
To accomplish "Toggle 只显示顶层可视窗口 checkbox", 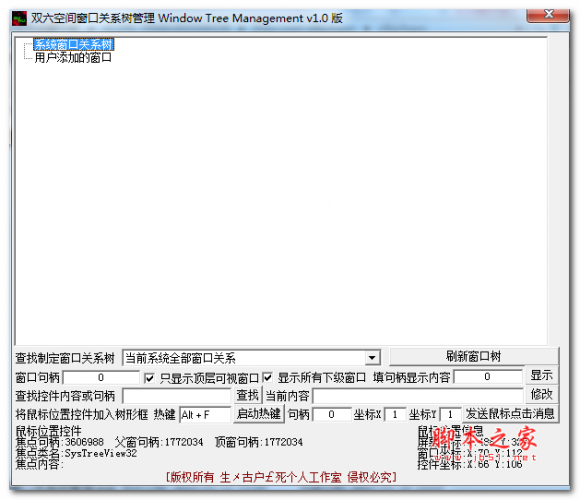I will coord(149,378).
